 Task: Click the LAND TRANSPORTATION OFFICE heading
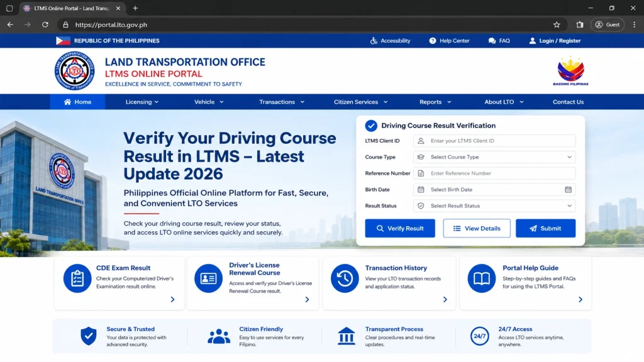click(185, 62)
